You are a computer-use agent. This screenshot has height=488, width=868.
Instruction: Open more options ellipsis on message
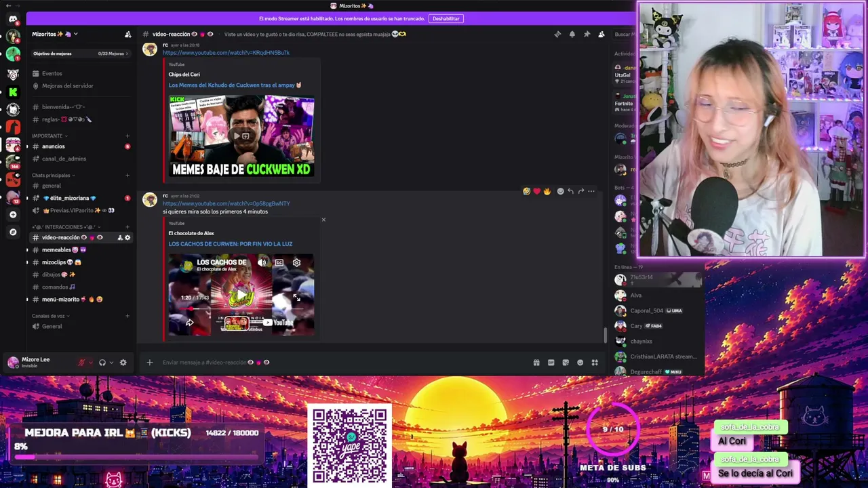[x=591, y=191]
